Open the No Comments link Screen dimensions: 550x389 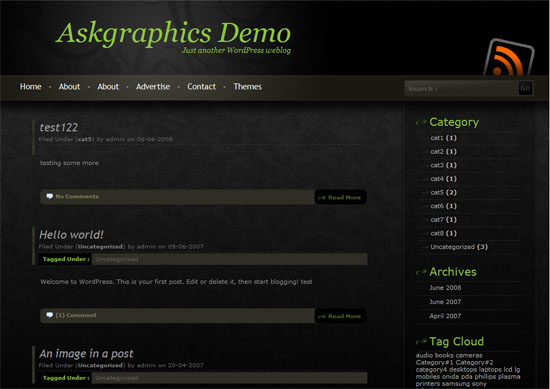tap(77, 196)
